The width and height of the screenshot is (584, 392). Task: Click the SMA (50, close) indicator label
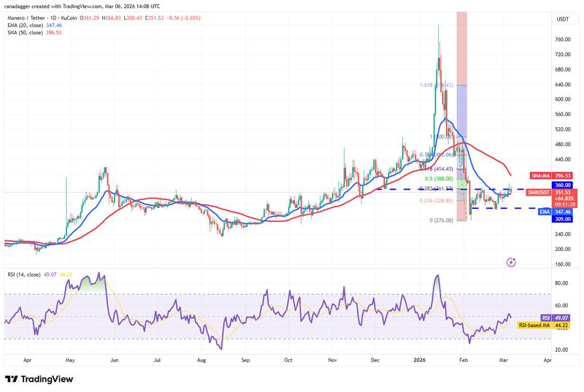pos(25,32)
